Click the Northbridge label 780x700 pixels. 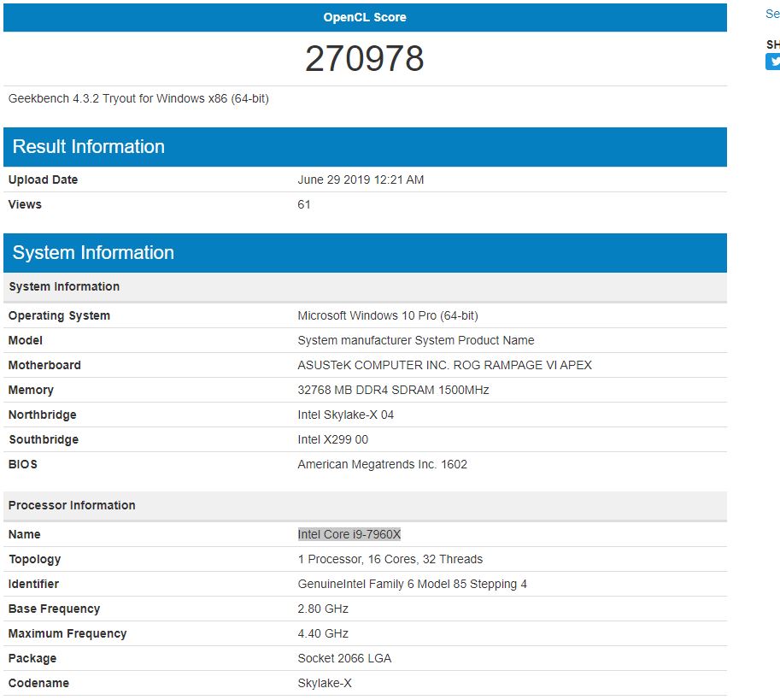coord(42,415)
